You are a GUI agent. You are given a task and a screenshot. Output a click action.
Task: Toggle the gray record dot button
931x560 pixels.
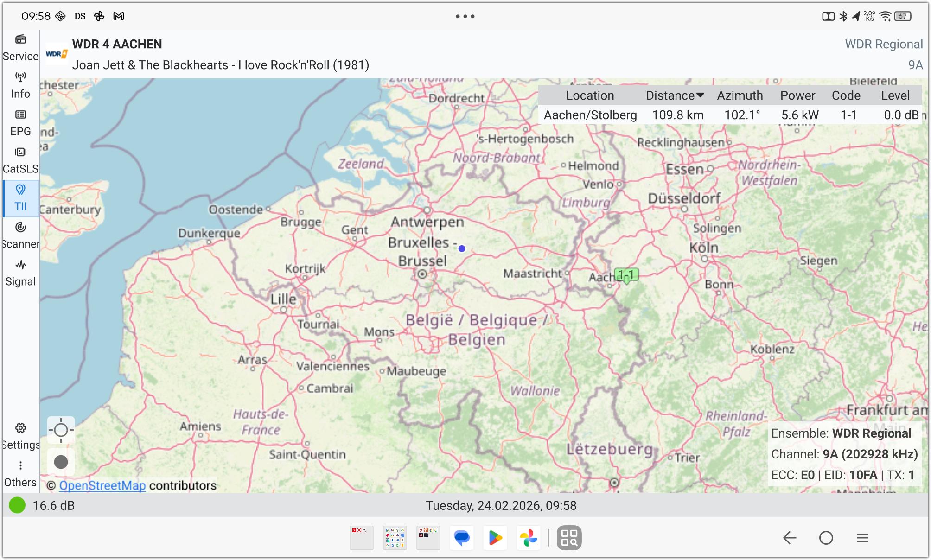(61, 462)
